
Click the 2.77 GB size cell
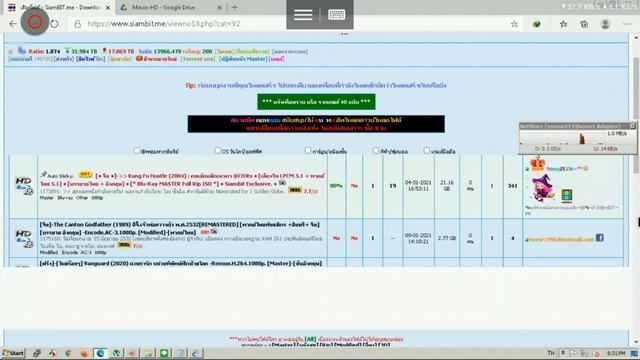tap(447, 238)
